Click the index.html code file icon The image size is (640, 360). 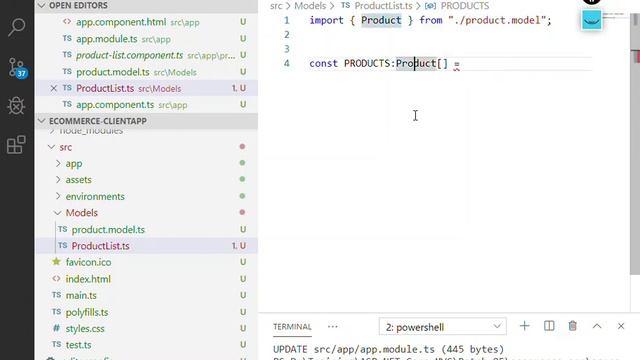pyautogui.click(x=56, y=279)
